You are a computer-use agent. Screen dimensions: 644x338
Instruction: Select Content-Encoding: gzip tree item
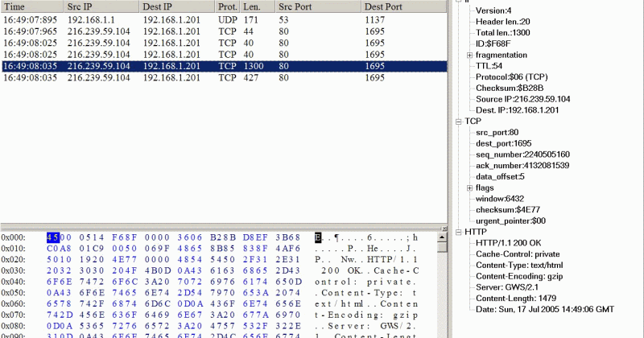tap(519, 277)
